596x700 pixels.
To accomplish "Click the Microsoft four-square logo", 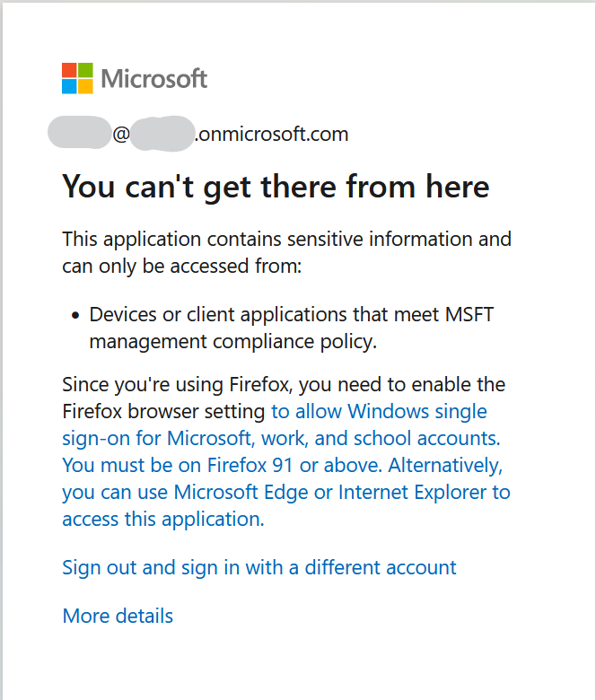I will [x=77, y=78].
